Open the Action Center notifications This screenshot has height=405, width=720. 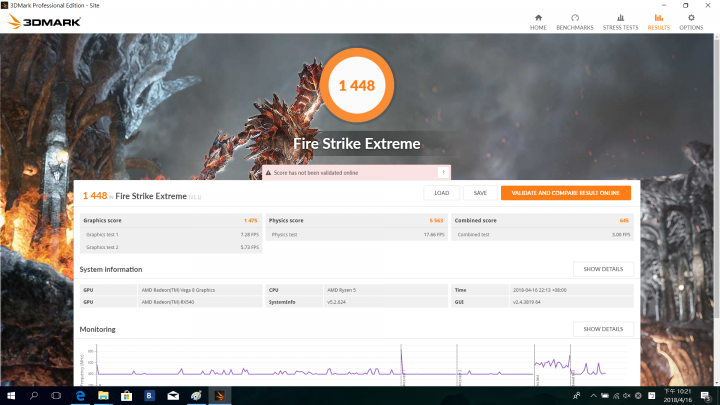(x=706, y=396)
